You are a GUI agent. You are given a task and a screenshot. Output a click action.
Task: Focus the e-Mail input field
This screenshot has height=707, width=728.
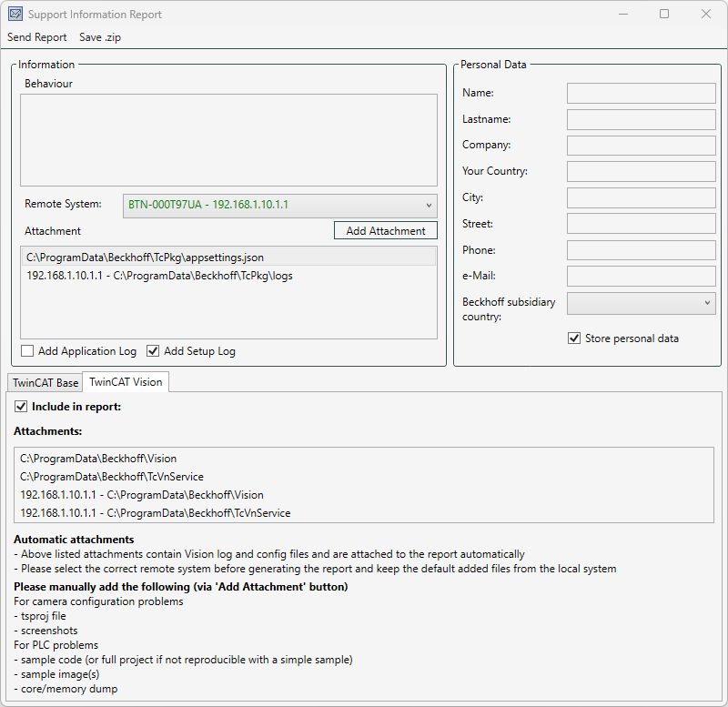641,276
